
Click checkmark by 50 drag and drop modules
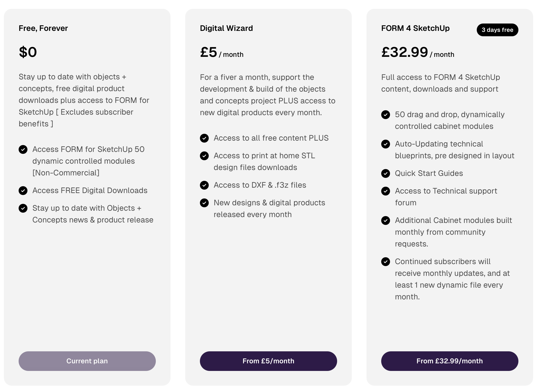[x=386, y=114]
